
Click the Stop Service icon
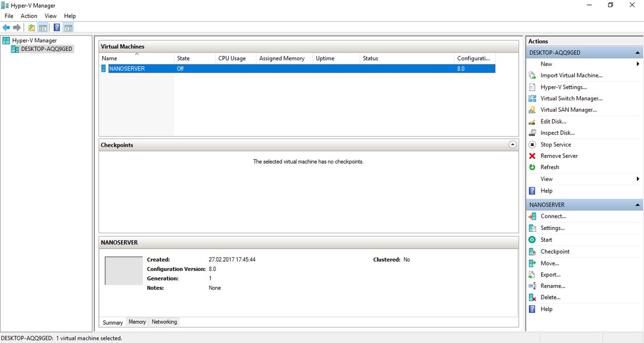(532, 145)
